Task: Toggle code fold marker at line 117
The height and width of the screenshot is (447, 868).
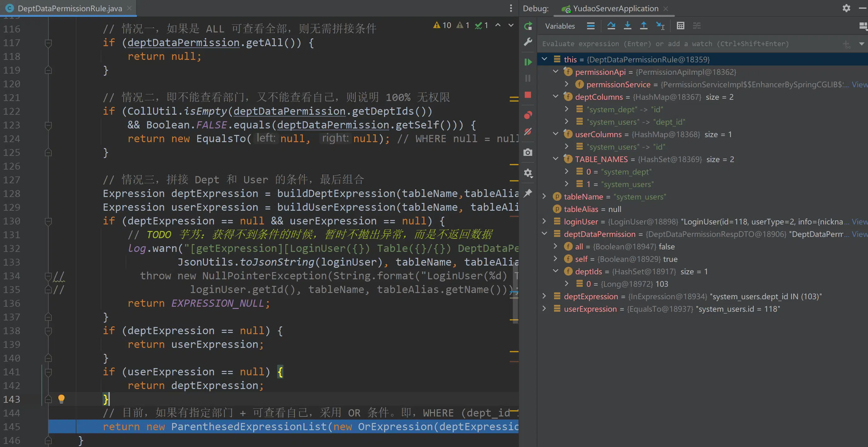Action: pos(48,43)
